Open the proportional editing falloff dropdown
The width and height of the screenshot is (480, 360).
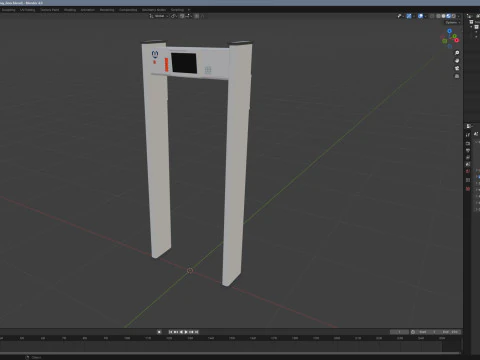tap(202, 16)
